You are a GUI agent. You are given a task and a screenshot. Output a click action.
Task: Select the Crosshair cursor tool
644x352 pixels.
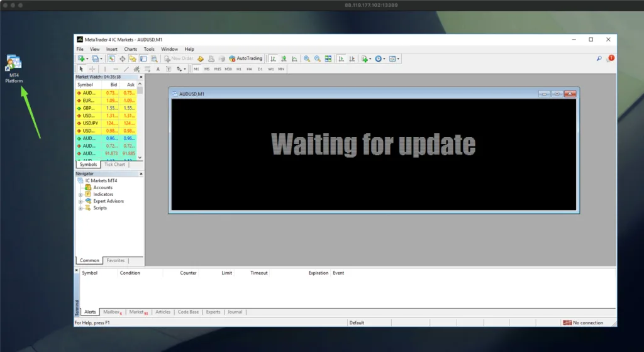pos(92,69)
